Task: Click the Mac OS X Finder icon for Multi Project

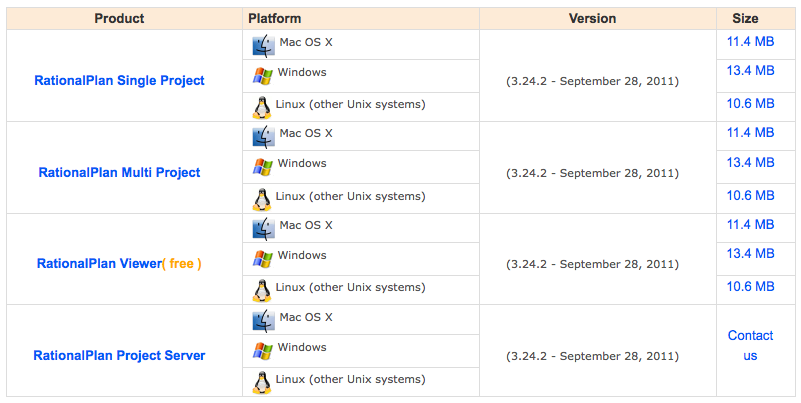Action: [264, 137]
